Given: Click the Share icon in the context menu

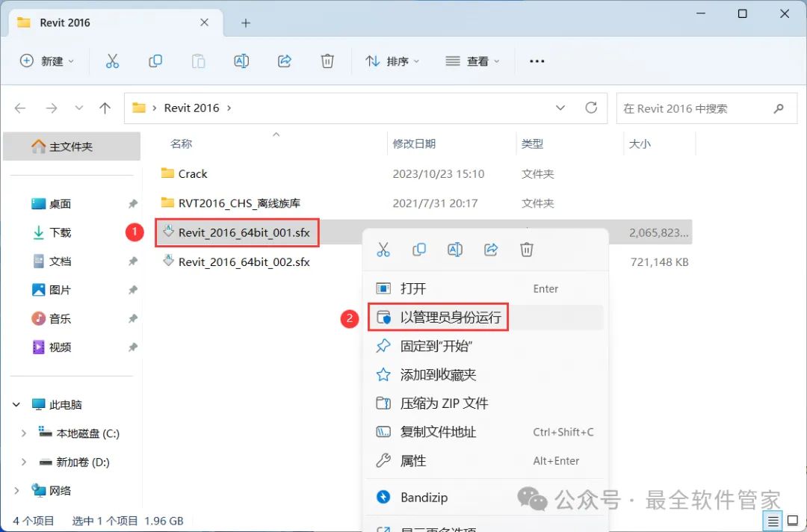Looking at the screenshot, I should pos(491,250).
